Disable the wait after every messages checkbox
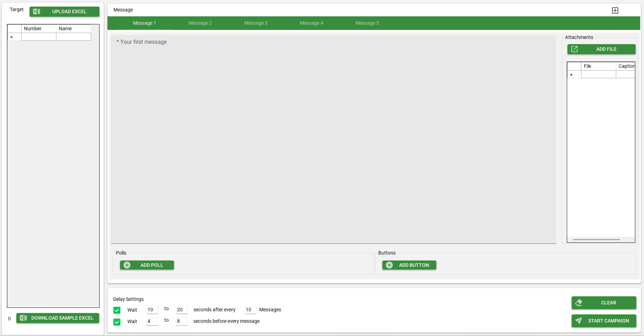Viewport: 644px width, 336px height. tap(117, 310)
